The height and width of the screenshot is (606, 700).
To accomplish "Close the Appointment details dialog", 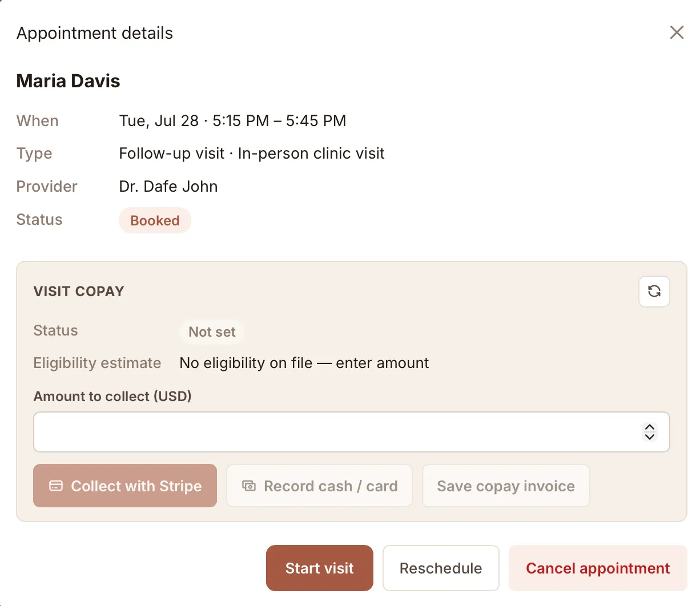I will click(x=677, y=33).
